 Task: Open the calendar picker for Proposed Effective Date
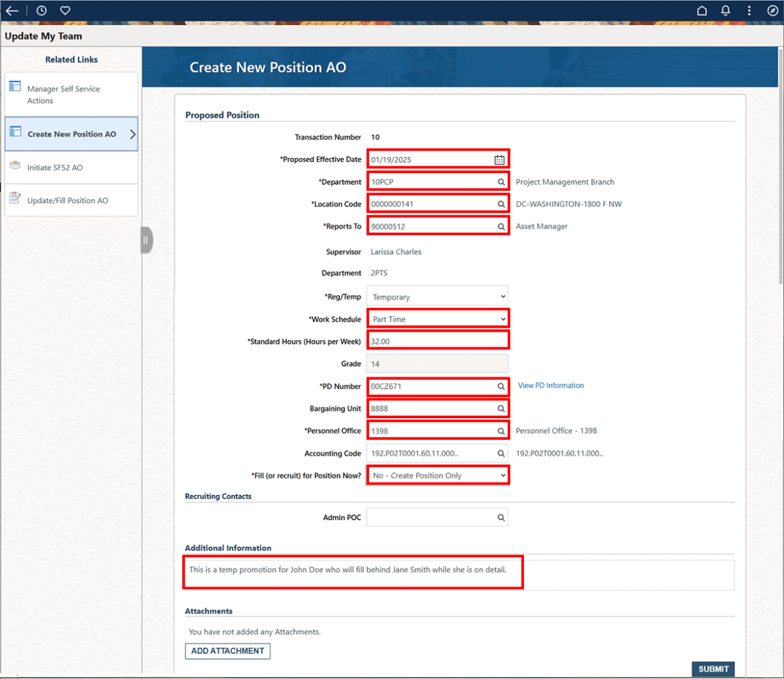click(x=499, y=159)
